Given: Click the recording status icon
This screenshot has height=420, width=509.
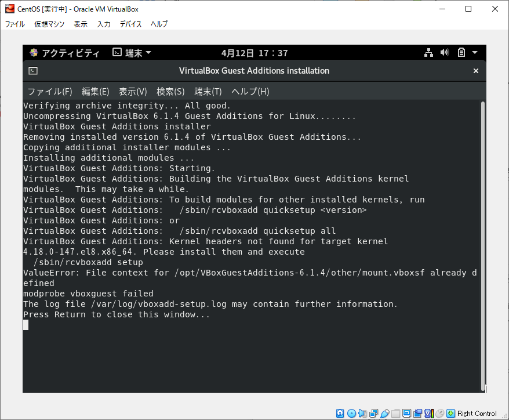Looking at the screenshot, I should coord(417,413).
